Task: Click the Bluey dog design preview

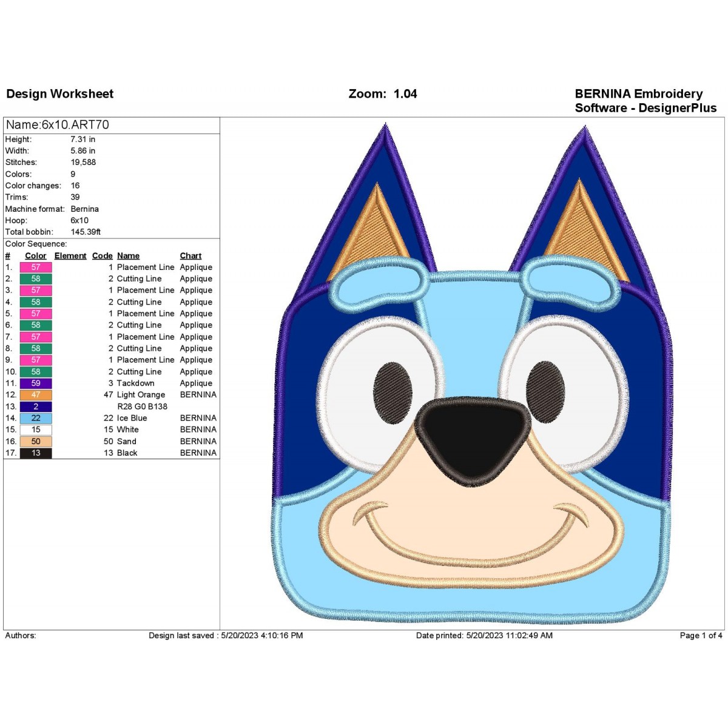Action: tap(473, 373)
